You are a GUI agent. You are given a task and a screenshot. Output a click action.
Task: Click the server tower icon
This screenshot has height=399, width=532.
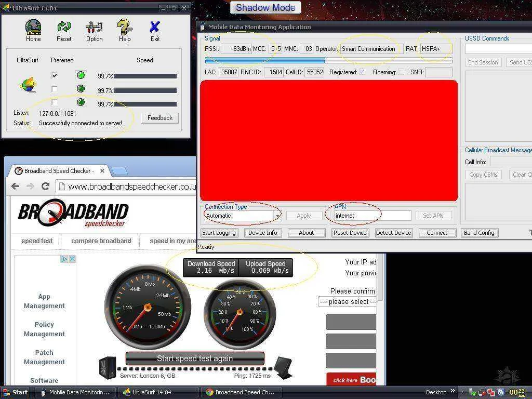(108, 367)
